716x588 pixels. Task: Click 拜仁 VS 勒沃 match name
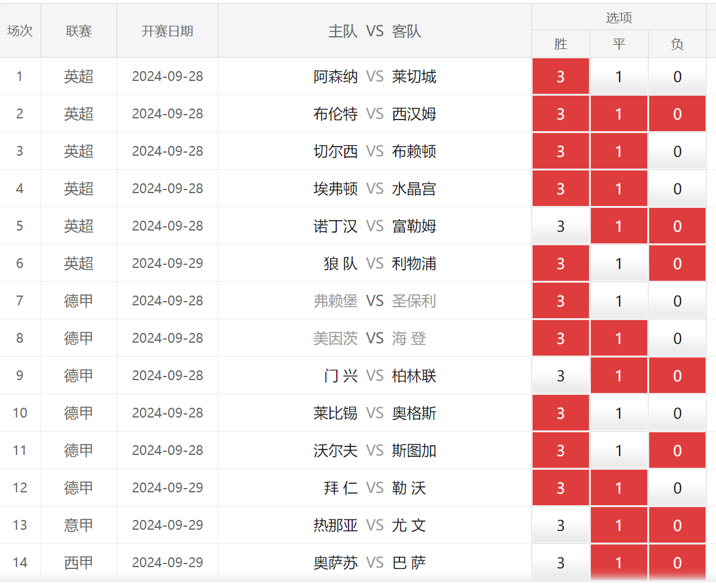pyautogui.click(x=375, y=487)
